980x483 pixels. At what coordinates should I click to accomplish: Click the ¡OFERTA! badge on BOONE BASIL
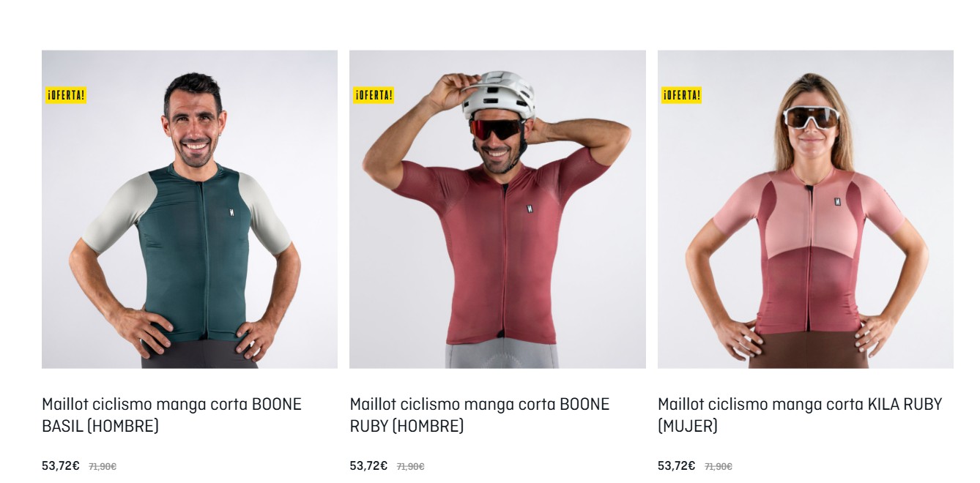pos(66,95)
